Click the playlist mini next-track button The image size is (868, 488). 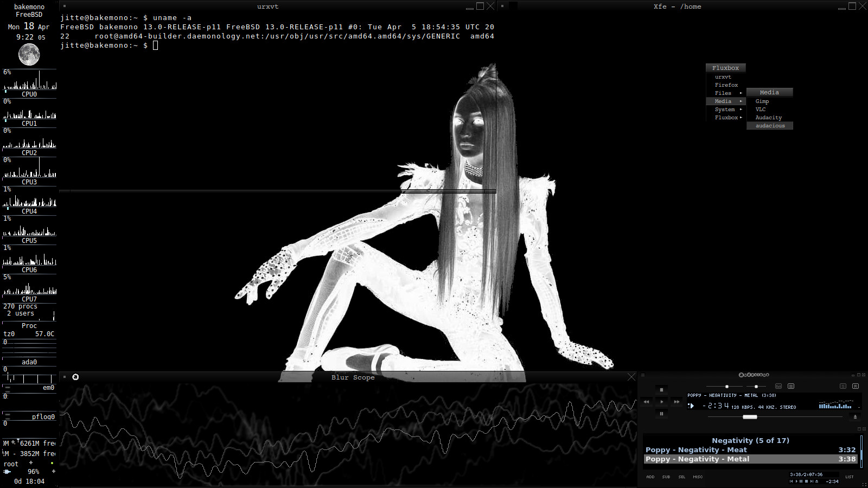pos(812,481)
